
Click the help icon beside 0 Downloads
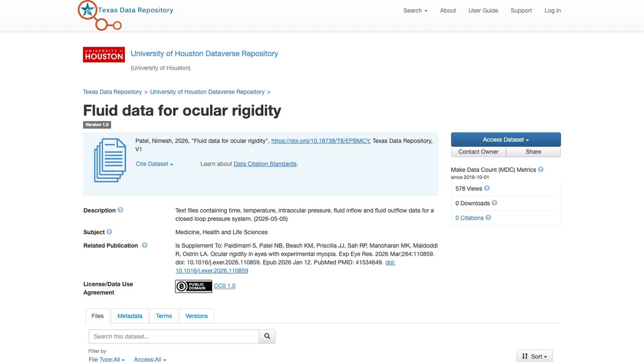pos(494,203)
